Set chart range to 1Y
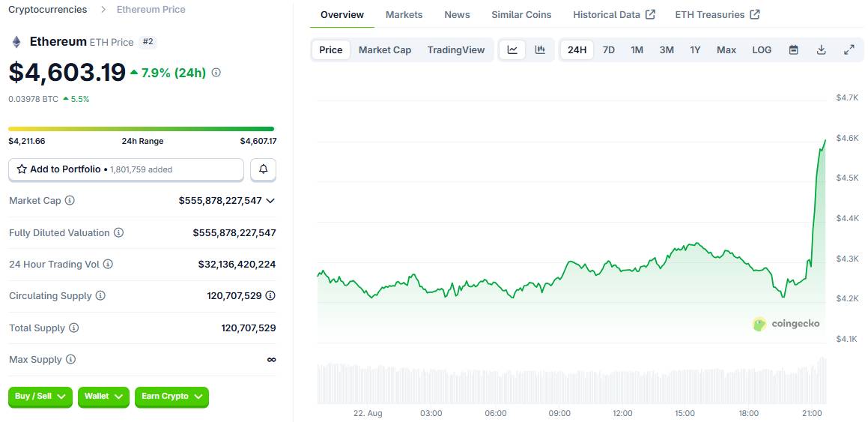The width and height of the screenshot is (868, 422). (x=695, y=49)
